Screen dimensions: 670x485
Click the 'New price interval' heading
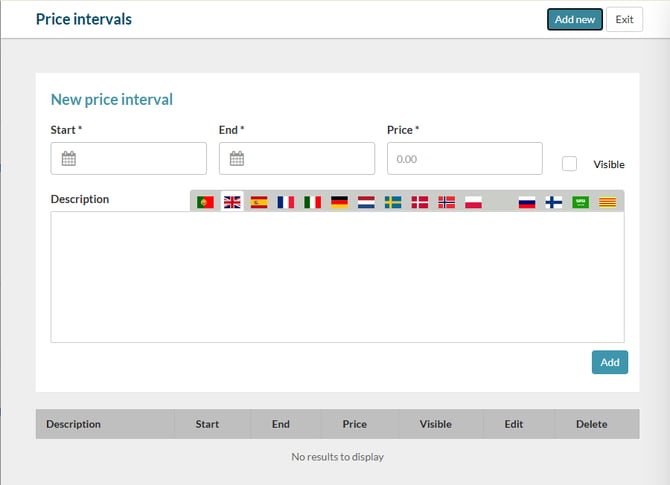click(x=112, y=100)
